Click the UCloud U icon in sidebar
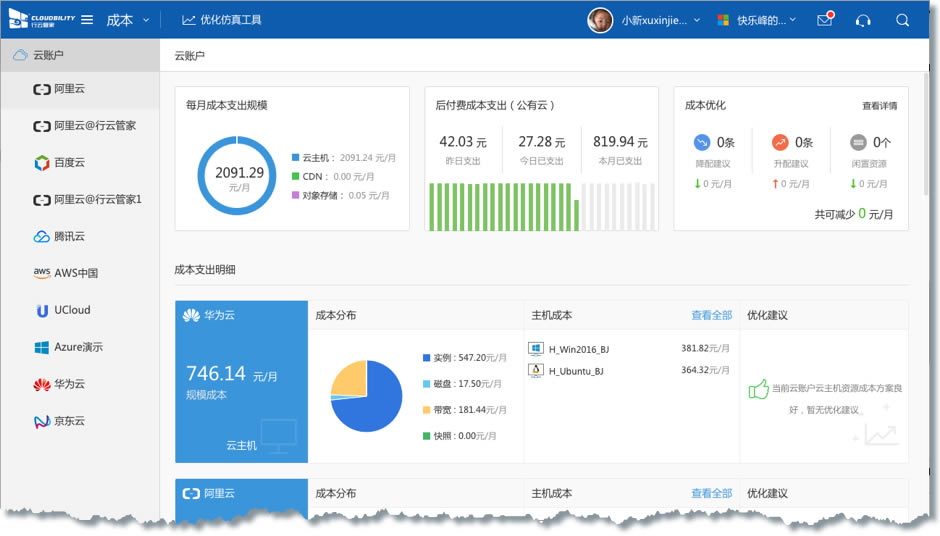Viewport: 940px width, 536px height. (x=42, y=311)
